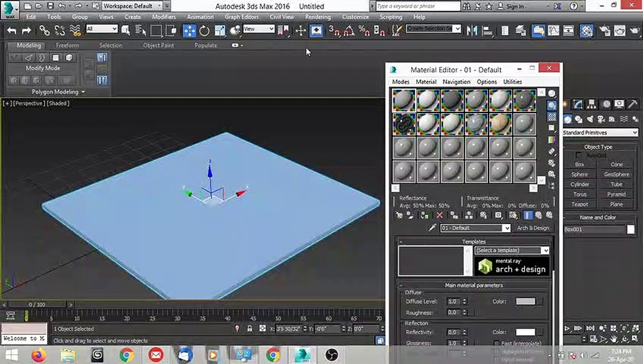This screenshot has height=364, width=643.
Task: Toggle Angle Snap in main toolbar
Action: coord(349,30)
